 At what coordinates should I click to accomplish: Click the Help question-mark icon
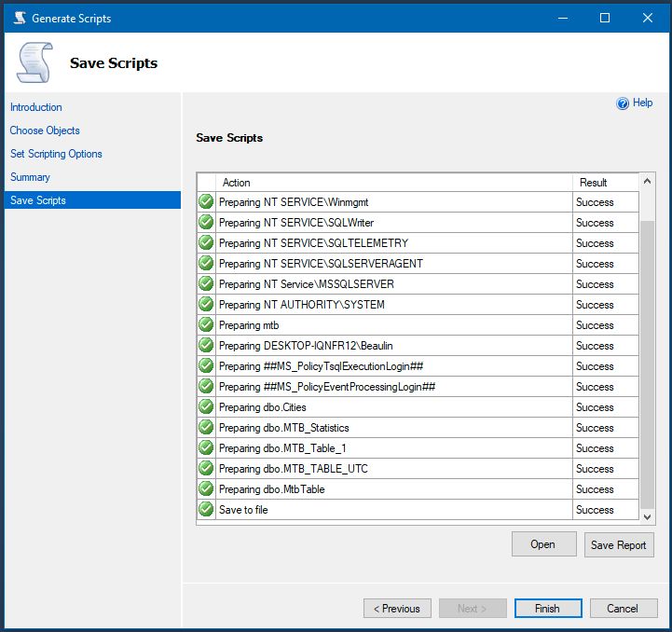pos(623,103)
